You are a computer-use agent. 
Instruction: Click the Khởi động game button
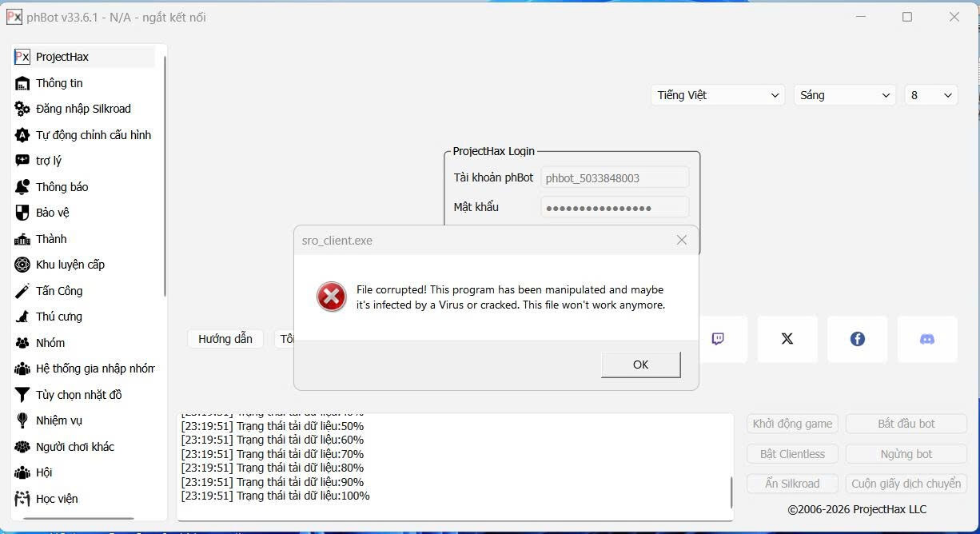(x=792, y=424)
